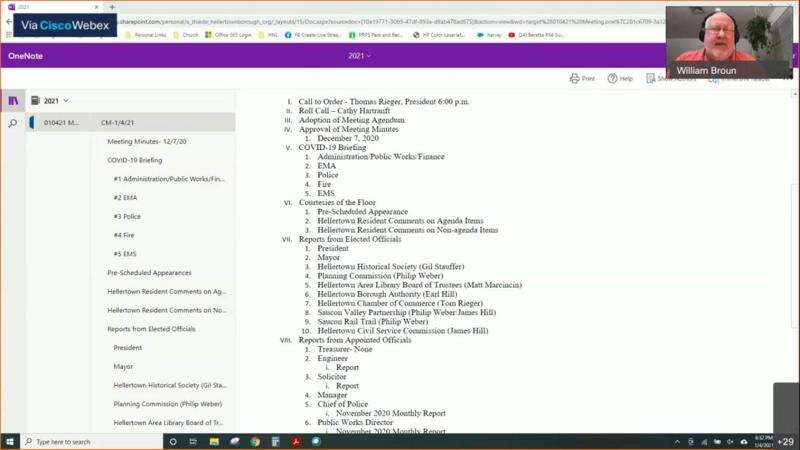The image size is (800, 450).
Task: Open Cortana circle on taskbar
Action: click(173, 441)
